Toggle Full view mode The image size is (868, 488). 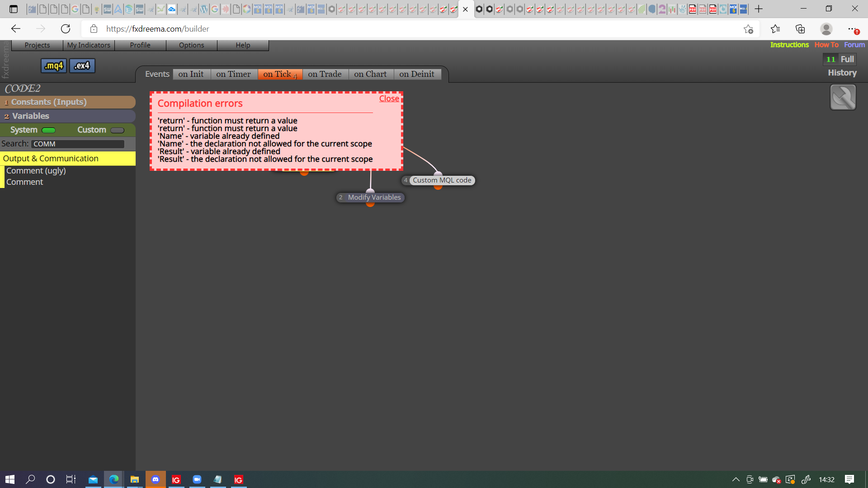coord(847,59)
